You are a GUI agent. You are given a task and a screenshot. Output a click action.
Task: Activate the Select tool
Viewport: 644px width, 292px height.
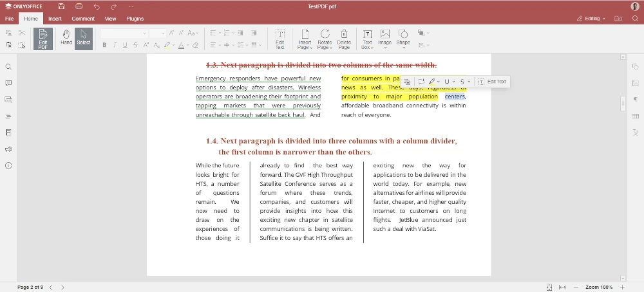[x=83, y=39]
